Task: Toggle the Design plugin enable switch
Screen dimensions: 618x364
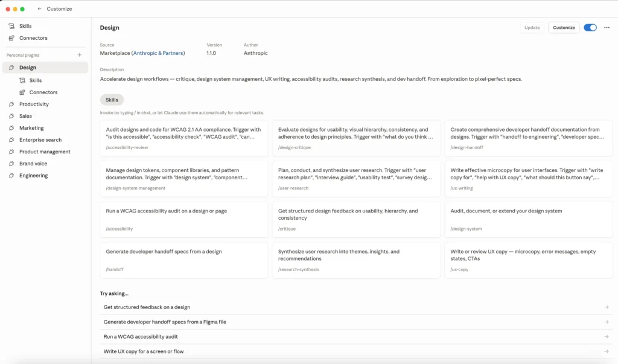Action: [x=590, y=28]
